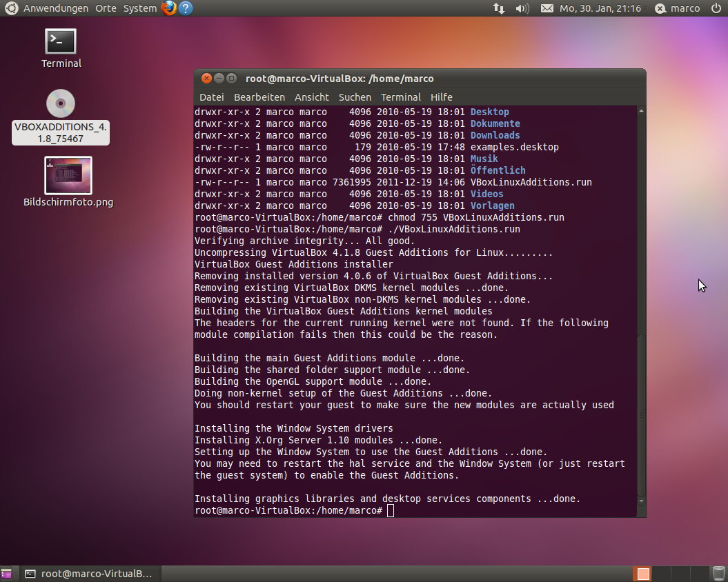Click the Dokumente directory name in listing
Image resolution: width=728 pixels, height=582 pixels.
tap(495, 123)
